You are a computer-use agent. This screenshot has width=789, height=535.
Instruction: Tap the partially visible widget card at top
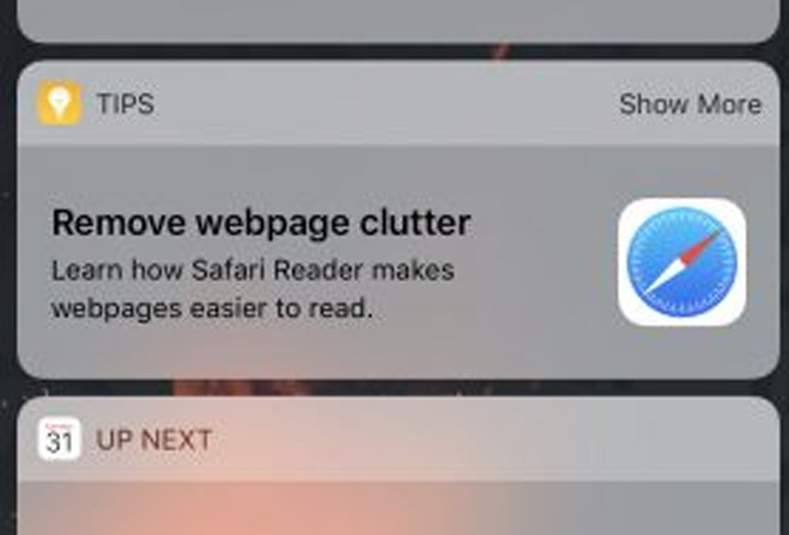point(399,20)
